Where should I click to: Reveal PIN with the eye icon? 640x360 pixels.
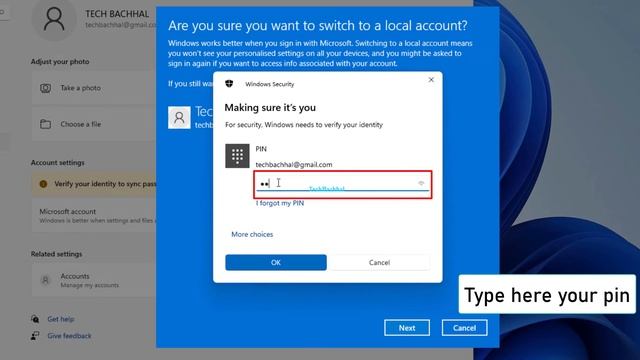[x=421, y=183]
